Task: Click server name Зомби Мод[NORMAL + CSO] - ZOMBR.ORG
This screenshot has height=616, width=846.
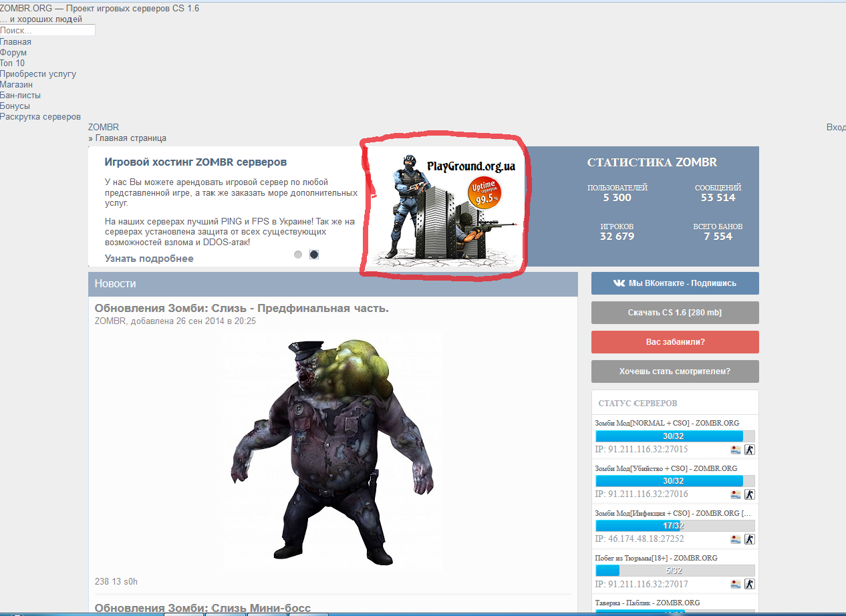Action: point(667,423)
